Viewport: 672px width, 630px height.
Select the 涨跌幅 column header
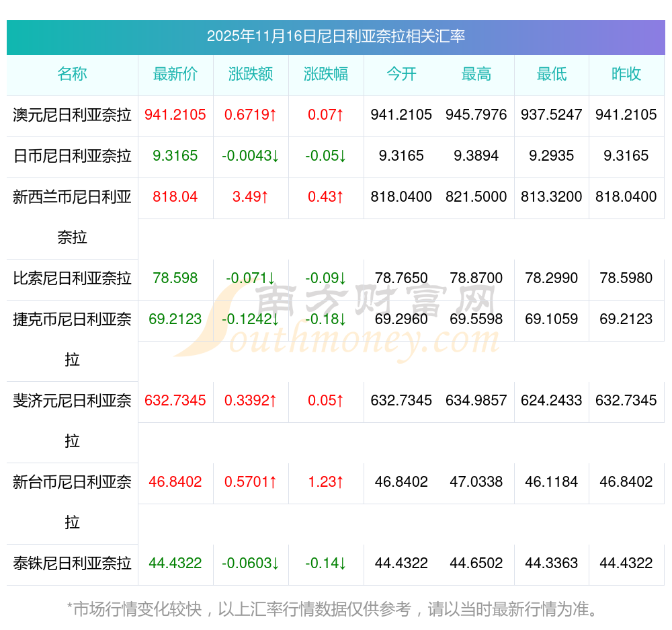tap(326, 74)
